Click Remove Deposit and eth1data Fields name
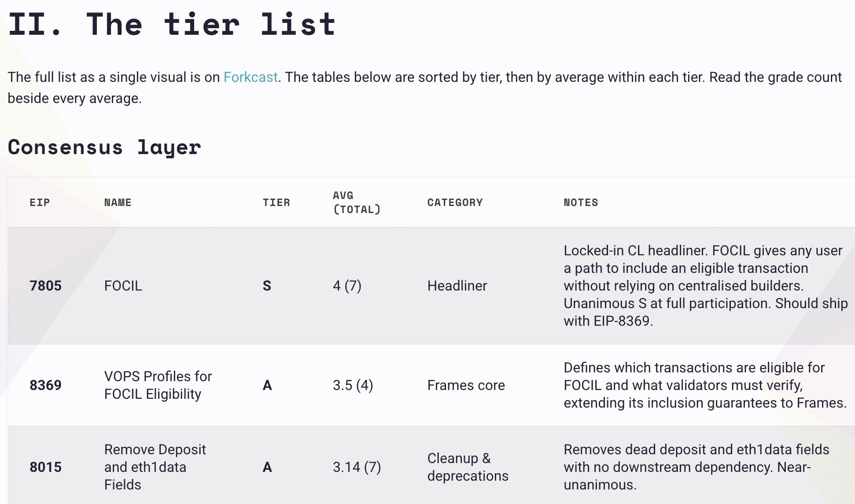The width and height of the screenshot is (855, 504). point(155,467)
